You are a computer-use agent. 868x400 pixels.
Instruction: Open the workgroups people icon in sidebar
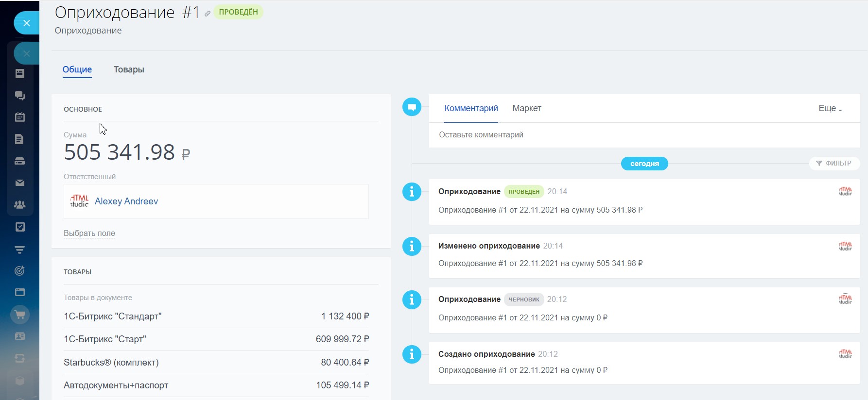(x=20, y=205)
